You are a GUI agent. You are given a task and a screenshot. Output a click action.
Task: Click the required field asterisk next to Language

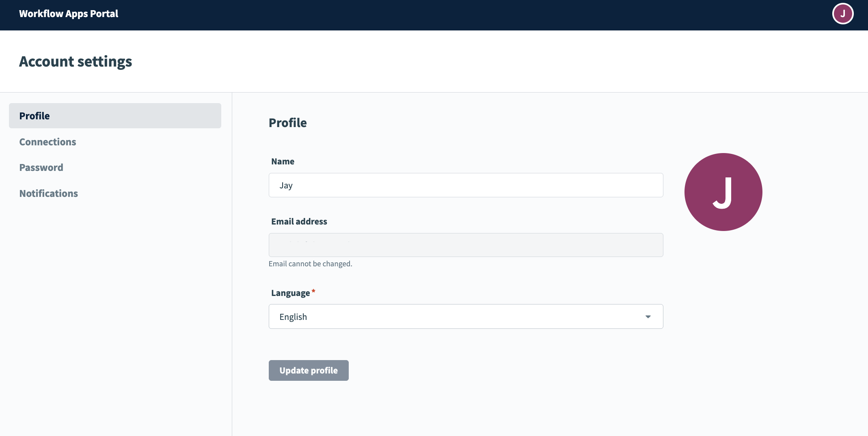(x=313, y=290)
